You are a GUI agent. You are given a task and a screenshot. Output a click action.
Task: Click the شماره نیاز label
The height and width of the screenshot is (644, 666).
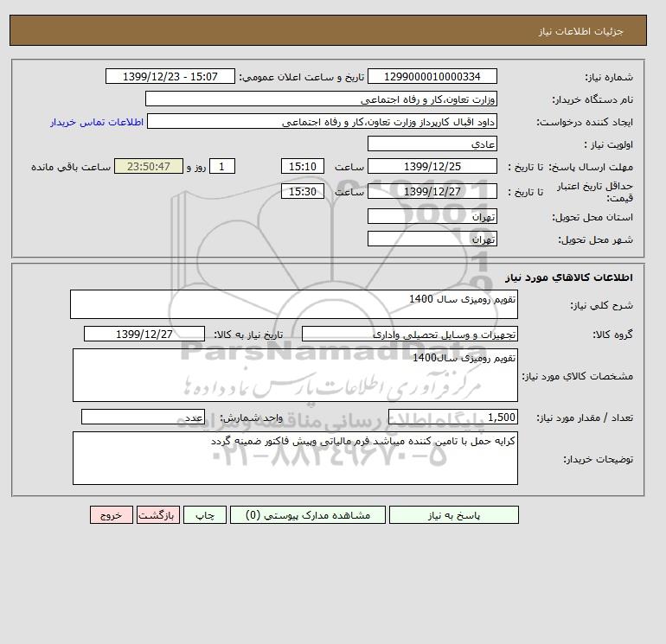609,77
